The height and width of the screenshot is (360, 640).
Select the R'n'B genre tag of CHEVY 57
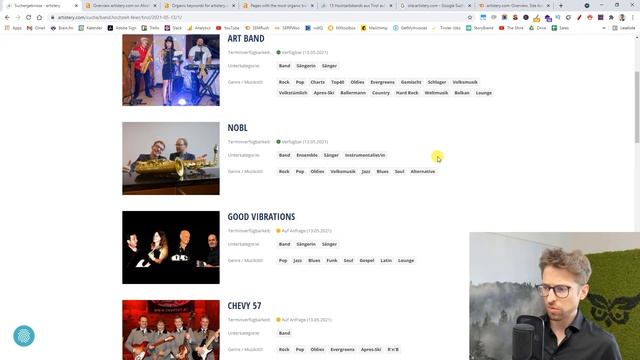(393, 349)
